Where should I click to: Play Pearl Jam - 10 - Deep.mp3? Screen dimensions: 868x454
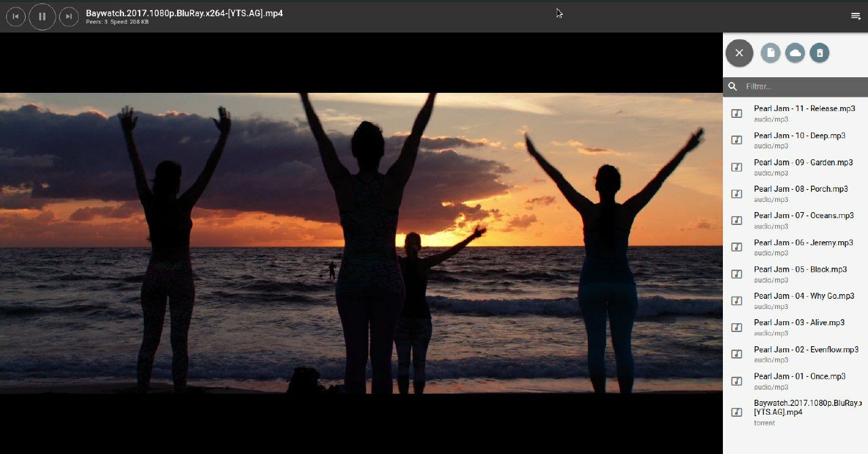[795, 140]
